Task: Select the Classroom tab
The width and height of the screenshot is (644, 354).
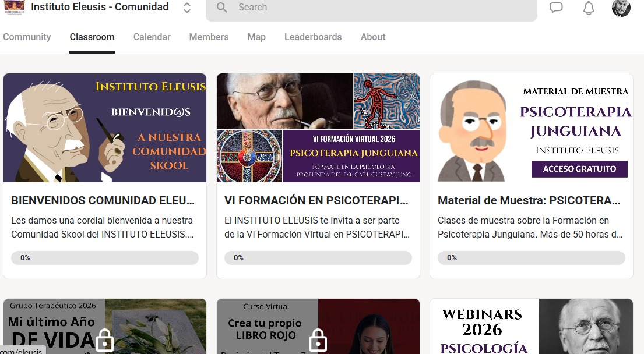Action: (x=92, y=37)
